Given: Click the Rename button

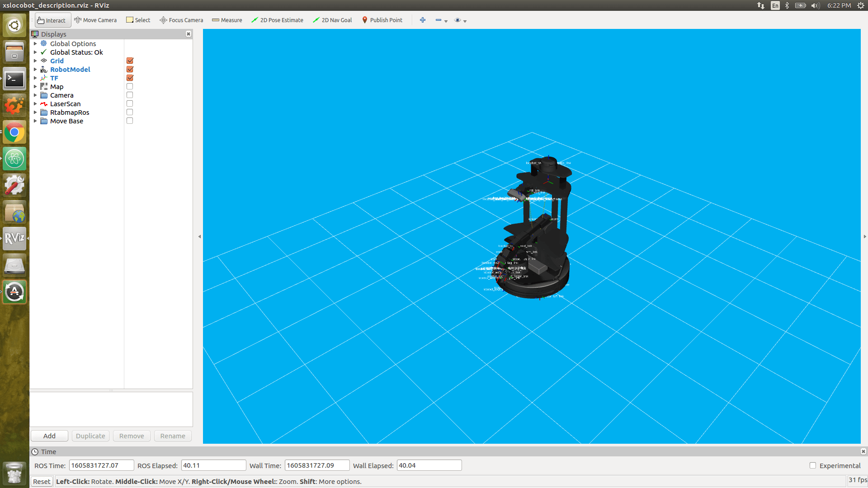Looking at the screenshot, I should [173, 436].
